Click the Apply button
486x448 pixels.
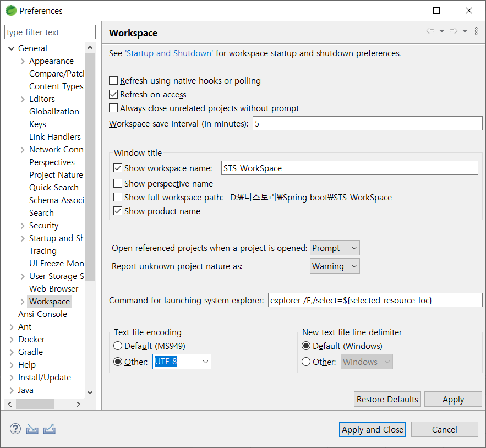click(453, 399)
